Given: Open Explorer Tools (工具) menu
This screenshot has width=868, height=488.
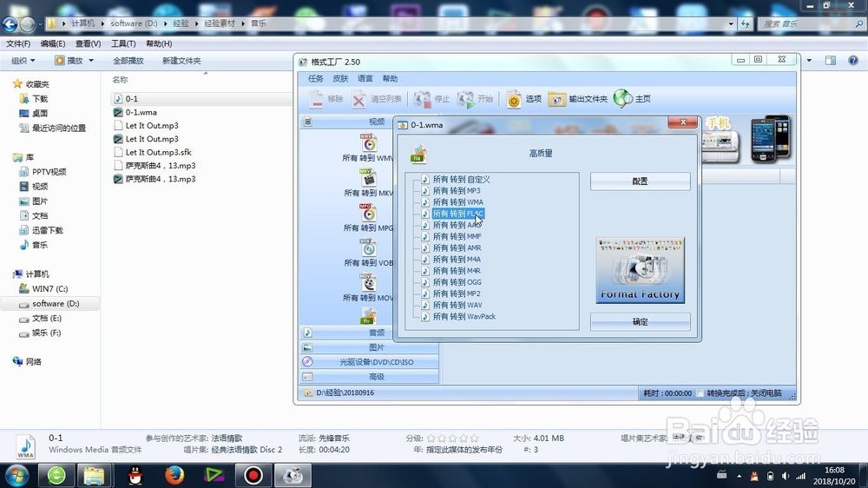Looking at the screenshot, I should (123, 43).
